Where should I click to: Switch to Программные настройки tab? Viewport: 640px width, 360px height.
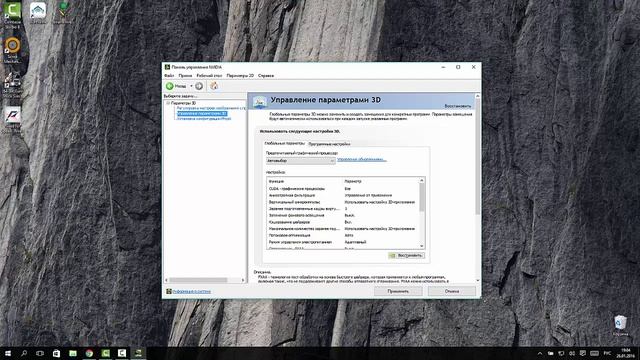pyautogui.click(x=329, y=144)
